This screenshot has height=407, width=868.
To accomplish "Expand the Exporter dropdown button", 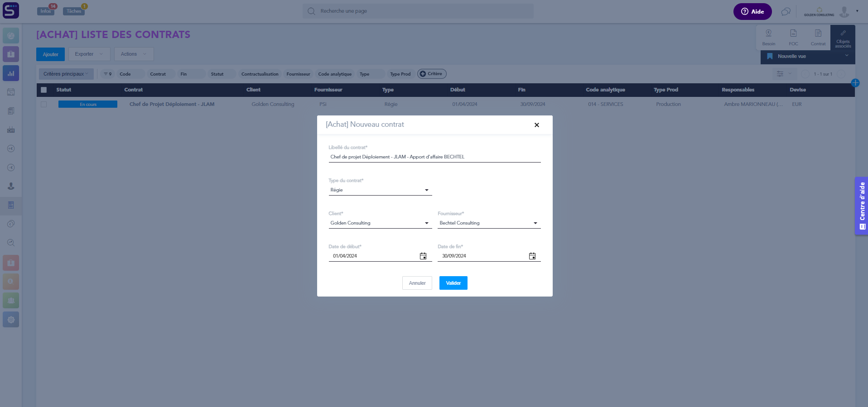I will click(89, 54).
